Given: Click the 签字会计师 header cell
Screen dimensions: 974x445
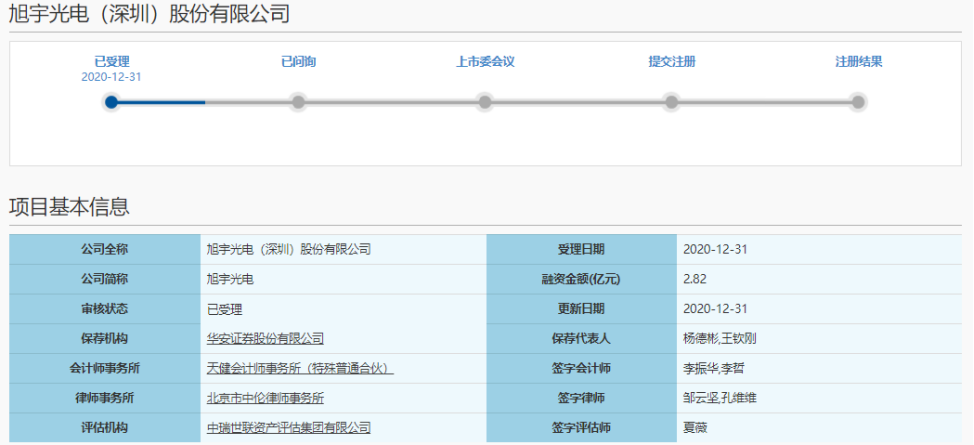Looking at the screenshot, I should (581, 369).
